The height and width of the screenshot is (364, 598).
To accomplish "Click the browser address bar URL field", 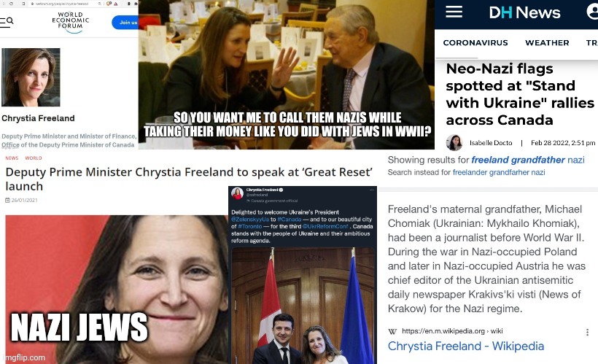I will click(66, 4).
